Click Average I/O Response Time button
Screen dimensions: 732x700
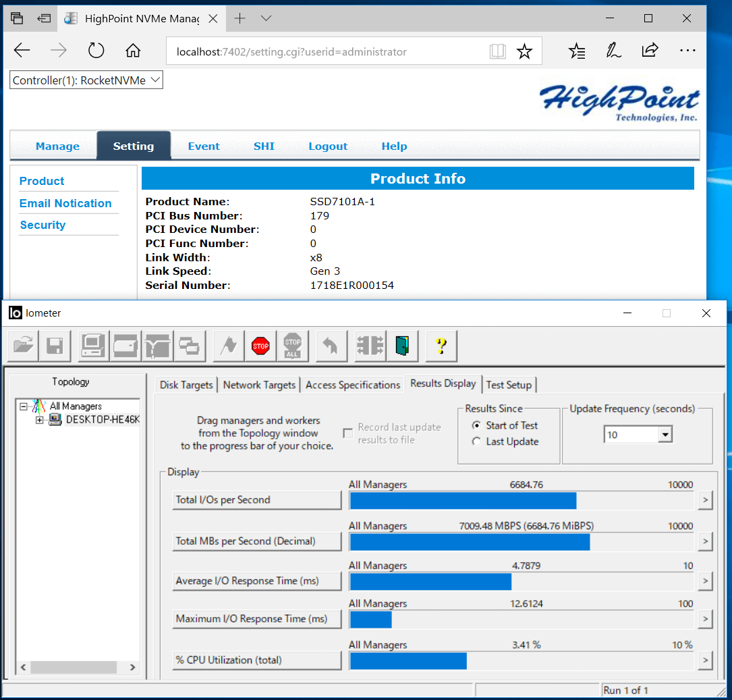[257, 581]
